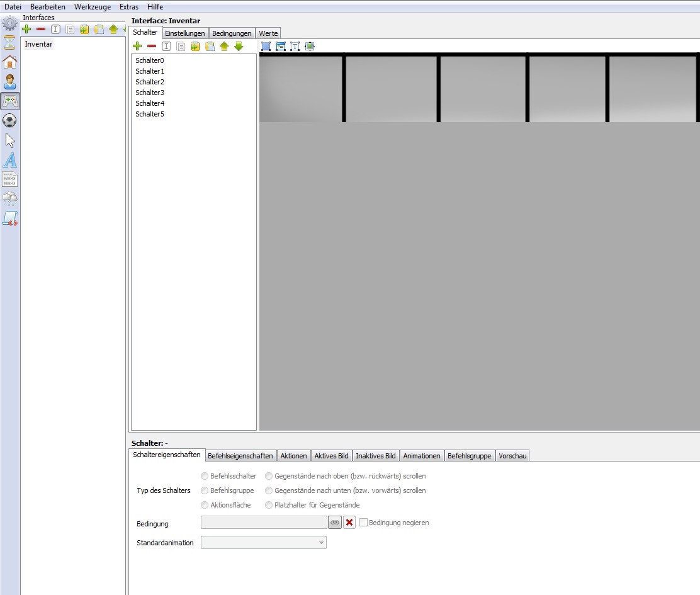Choose Platzhalter für Gegenstände option

[x=312, y=505]
